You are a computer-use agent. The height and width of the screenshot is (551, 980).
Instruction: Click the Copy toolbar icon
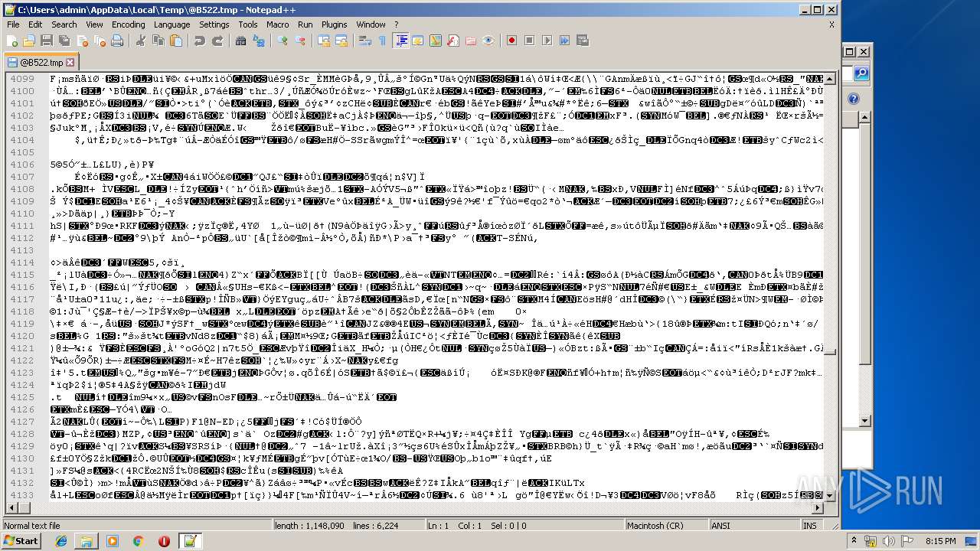pos(158,41)
